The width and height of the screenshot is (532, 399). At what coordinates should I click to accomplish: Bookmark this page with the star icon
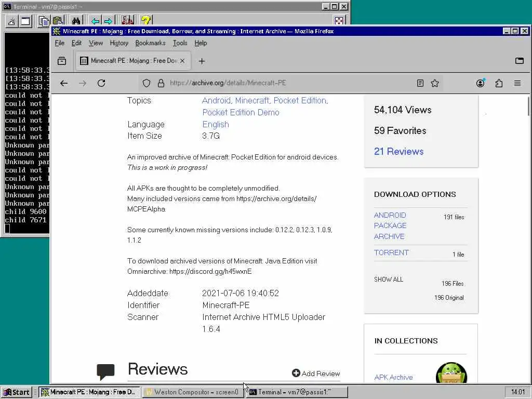point(435,83)
